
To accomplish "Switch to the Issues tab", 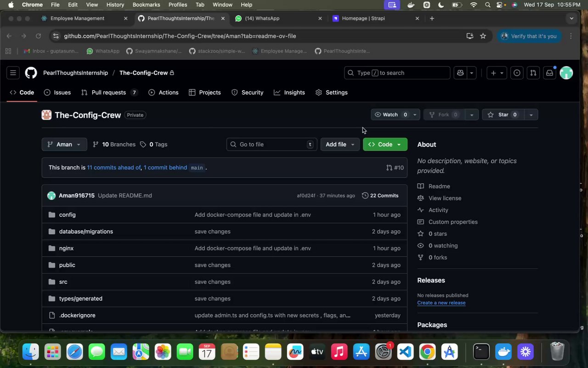I will pos(57,92).
